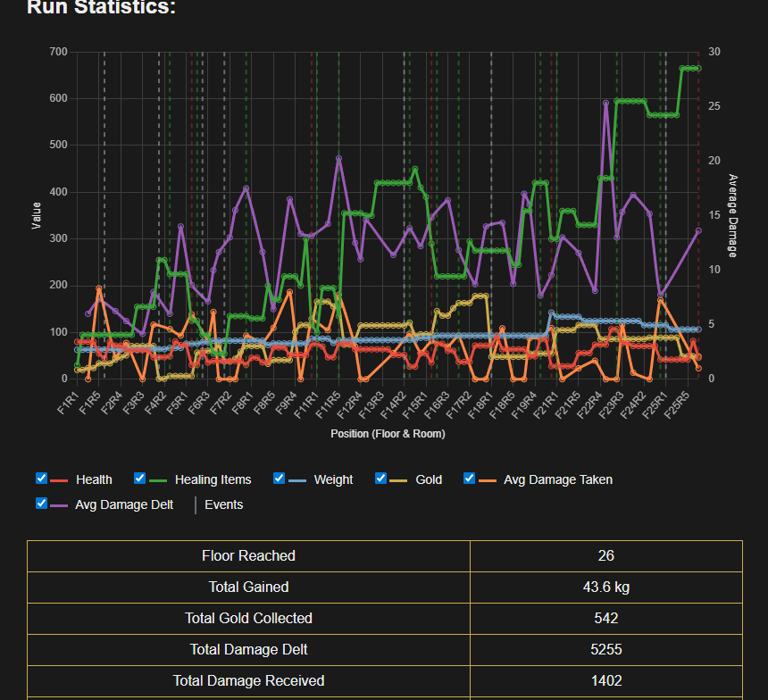The height and width of the screenshot is (700, 768).
Task: Click the Total Damage Delt value 5255
Action: click(605, 649)
